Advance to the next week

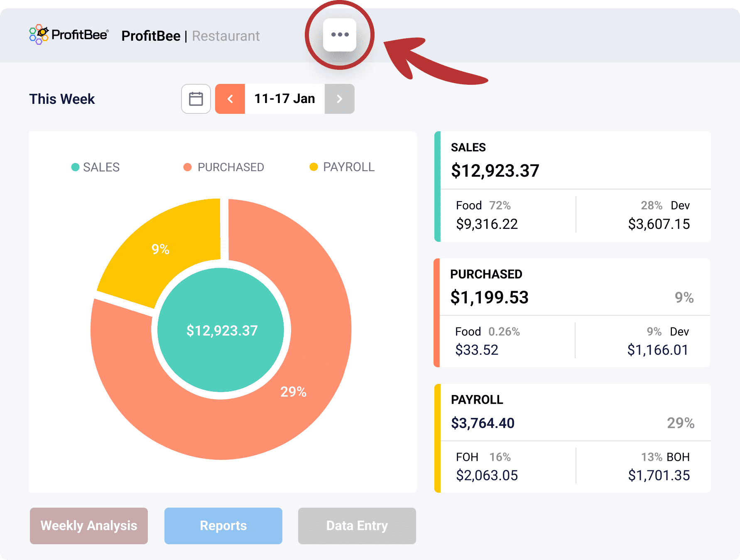[339, 99]
